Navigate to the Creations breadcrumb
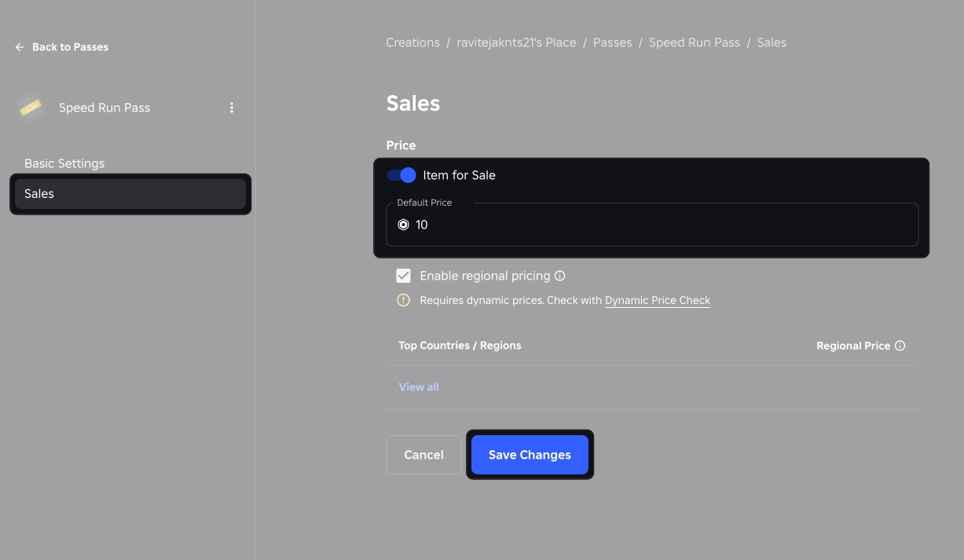The image size is (964, 560). [x=412, y=42]
